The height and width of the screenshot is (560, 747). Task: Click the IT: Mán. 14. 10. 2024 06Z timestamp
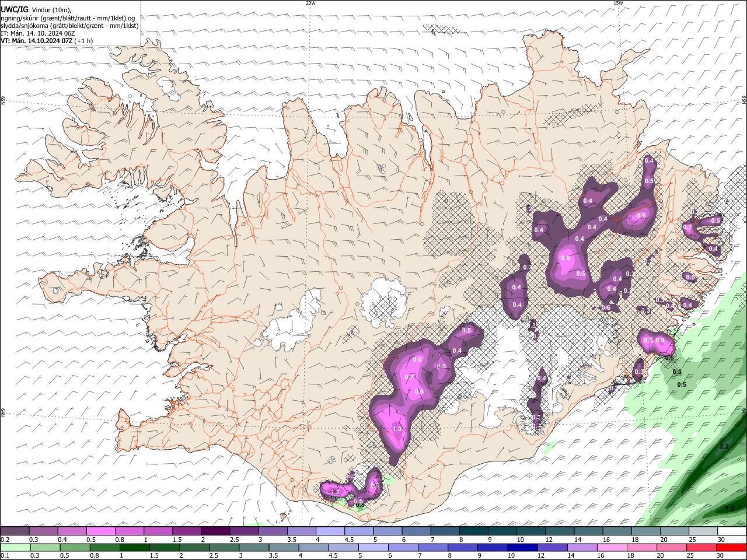[x=38, y=33]
